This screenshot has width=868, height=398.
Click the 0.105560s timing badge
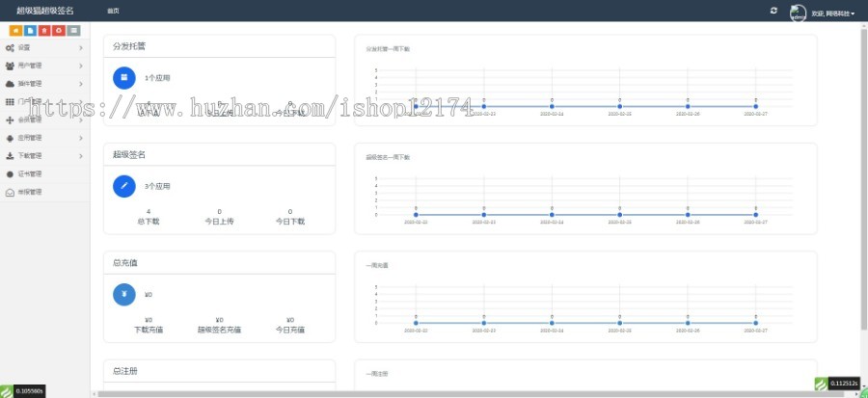point(29,391)
